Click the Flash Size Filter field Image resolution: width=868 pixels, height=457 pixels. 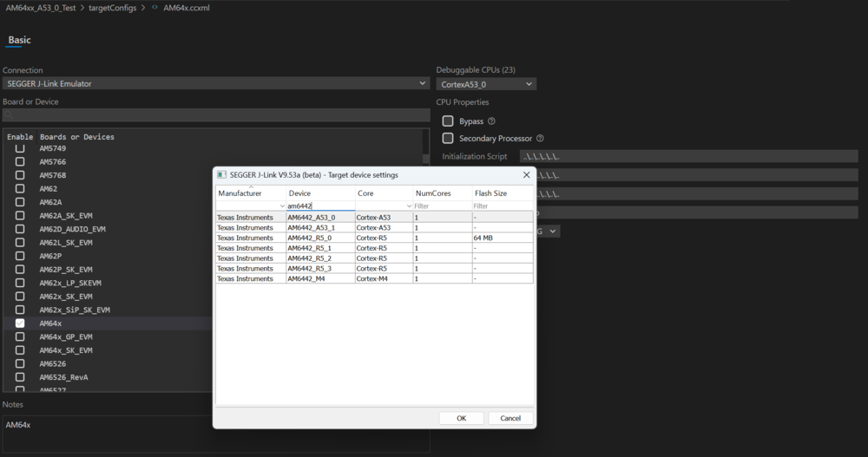point(503,206)
